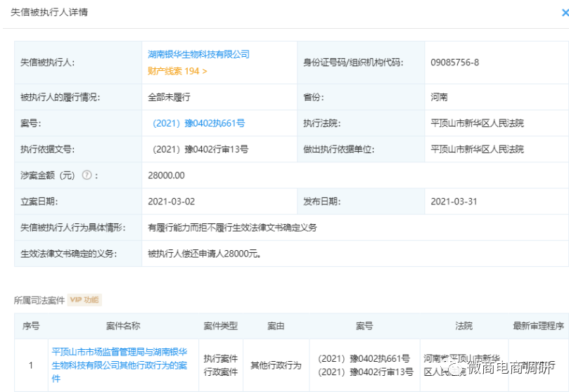Select filing date 2021-03-02

[172, 202]
